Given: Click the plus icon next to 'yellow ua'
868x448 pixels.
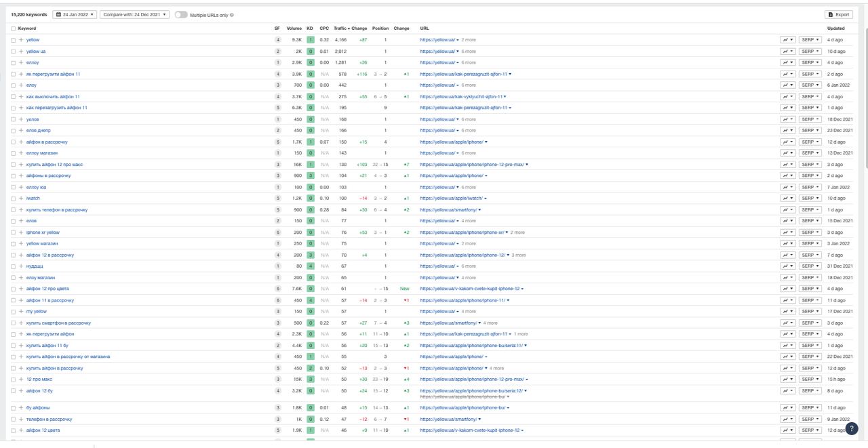Looking at the screenshot, I should [21, 52].
